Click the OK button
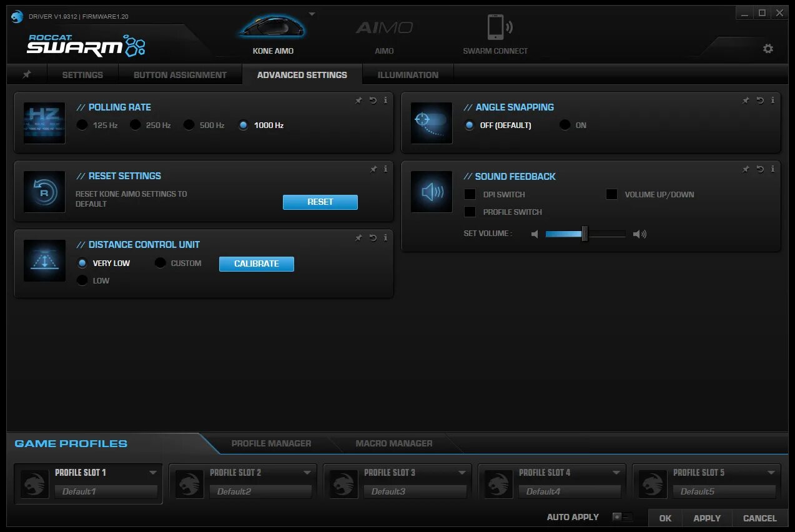This screenshot has height=532, width=795. pos(665,518)
